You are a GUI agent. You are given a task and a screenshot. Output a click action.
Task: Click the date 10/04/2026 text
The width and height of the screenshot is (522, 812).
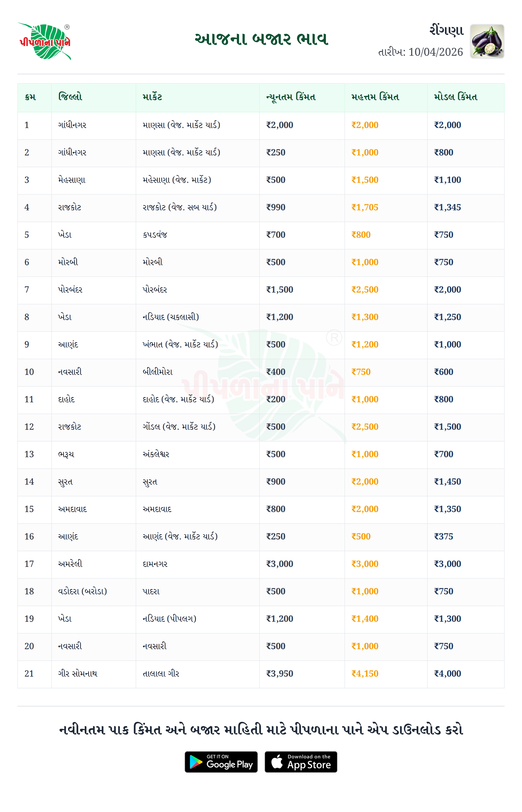435,52
